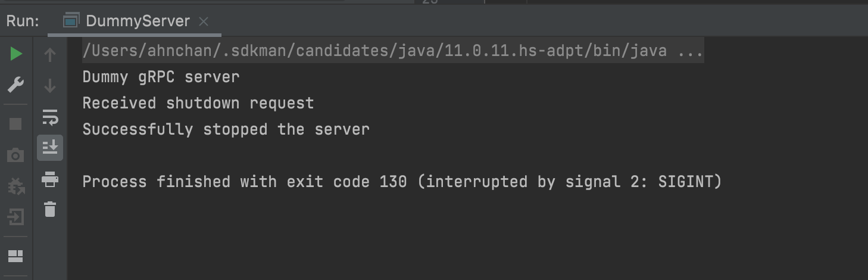Toggle soft-wrap for console output
The height and width of the screenshot is (280, 868).
[50, 117]
